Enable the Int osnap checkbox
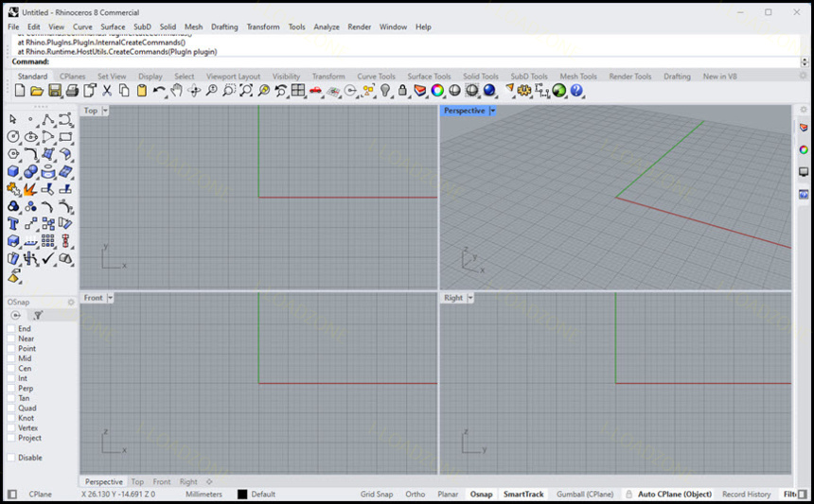Viewport: 814px width, 504px height. (11, 378)
